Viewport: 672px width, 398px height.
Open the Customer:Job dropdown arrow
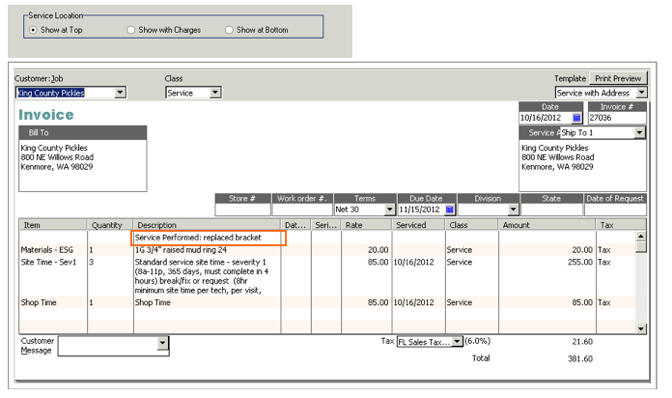(x=120, y=93)
